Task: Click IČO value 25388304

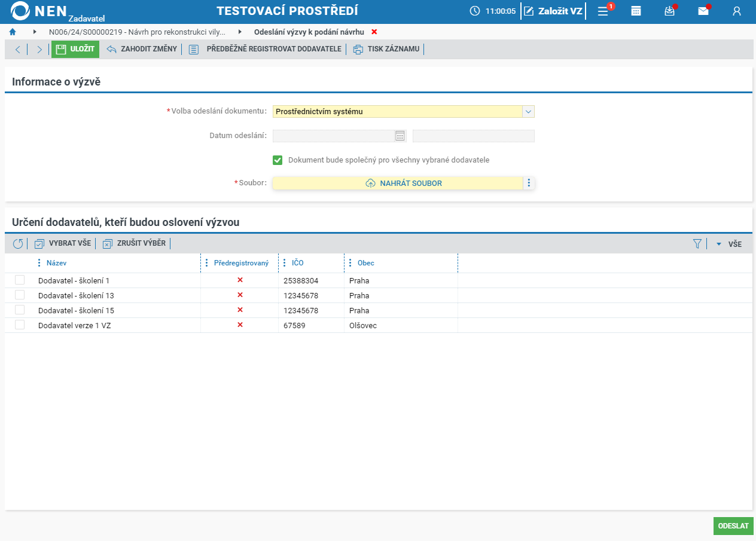Action: (x=301, y=280)
